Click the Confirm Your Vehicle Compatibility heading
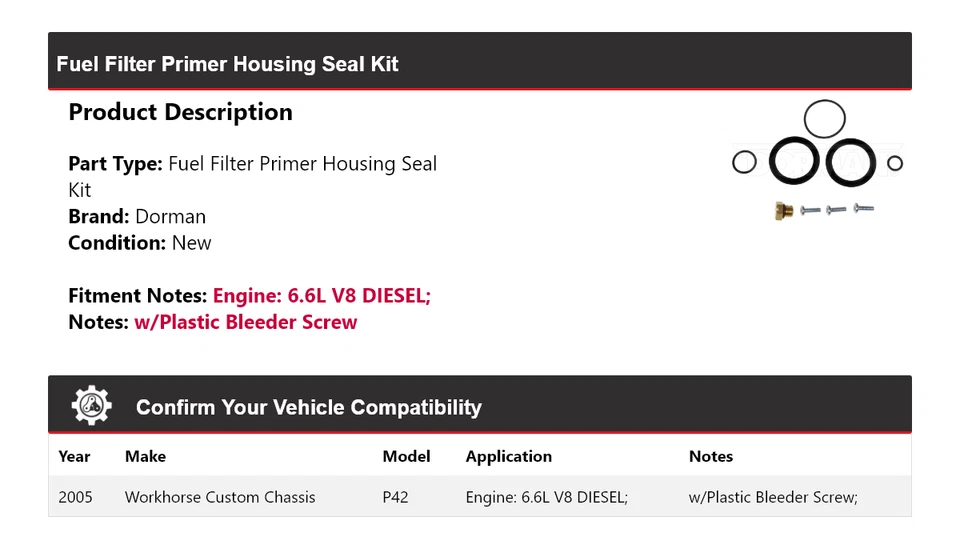Screen dimensions: 960x549 click(x=308, y=407)
